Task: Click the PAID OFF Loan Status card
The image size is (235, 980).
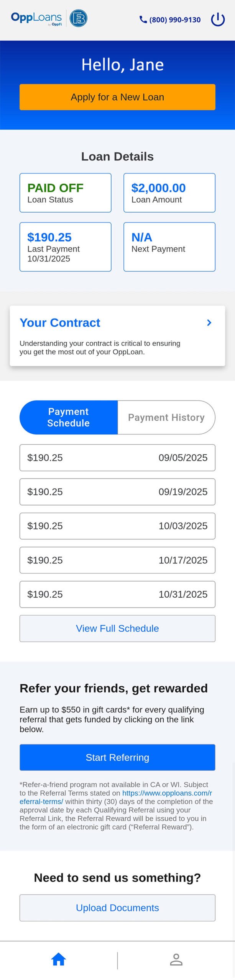Action: click(x=66, y=193)
